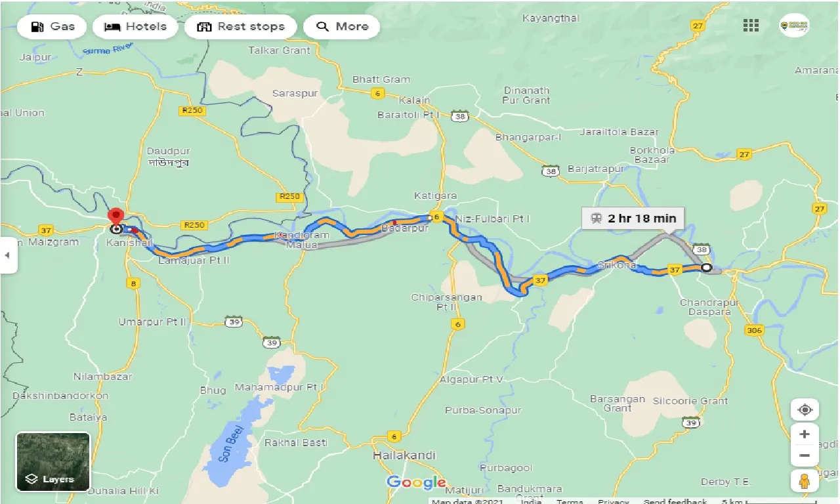Viewport: 840px width, 504px height.
Task: Open the Terms link in footer
Action: (569, 501)
